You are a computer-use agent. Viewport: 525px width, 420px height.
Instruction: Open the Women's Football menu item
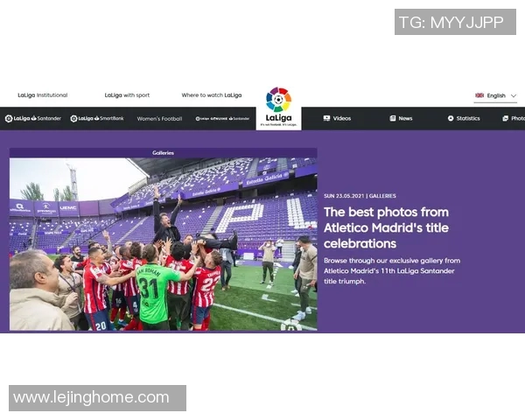click(159, 119)
